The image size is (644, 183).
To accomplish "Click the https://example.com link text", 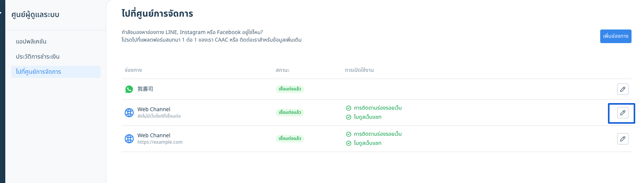I will click(160, 142).
